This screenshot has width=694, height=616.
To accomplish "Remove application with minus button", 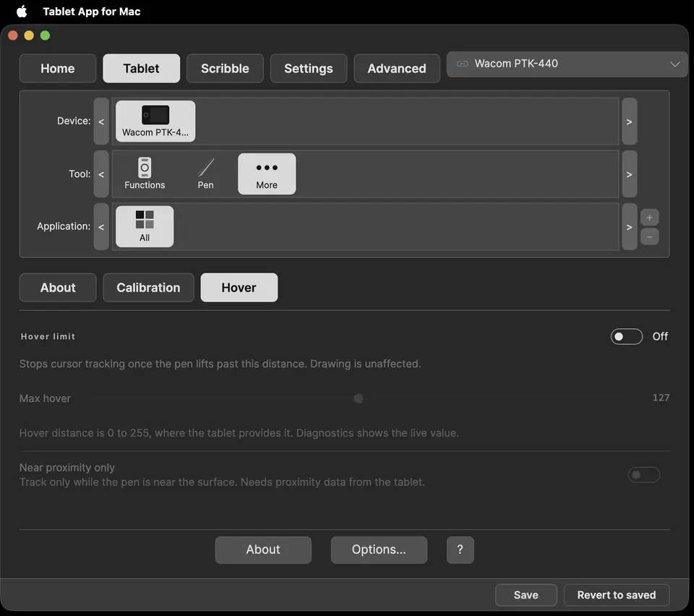I will pos(649,236).
